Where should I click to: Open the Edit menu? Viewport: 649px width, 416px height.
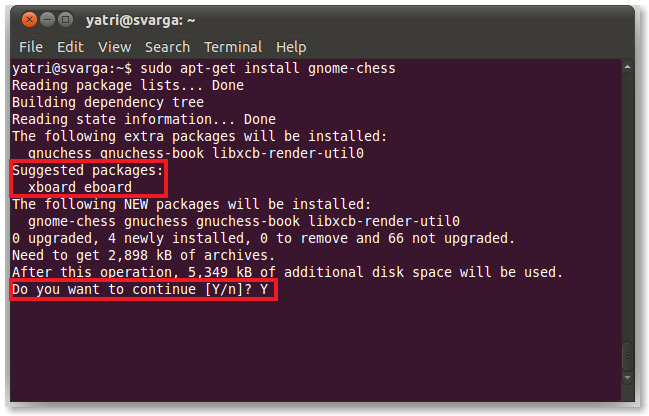[x=70, y=47]
